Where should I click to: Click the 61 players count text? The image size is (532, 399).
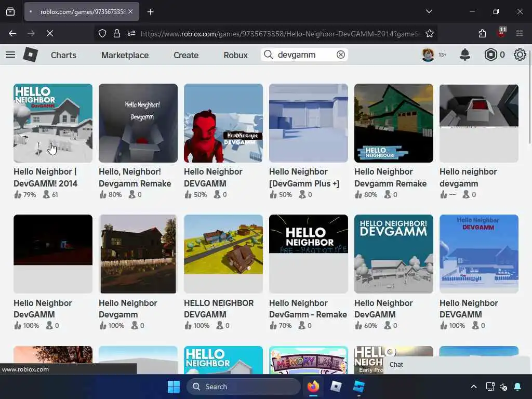pos(55,195)
